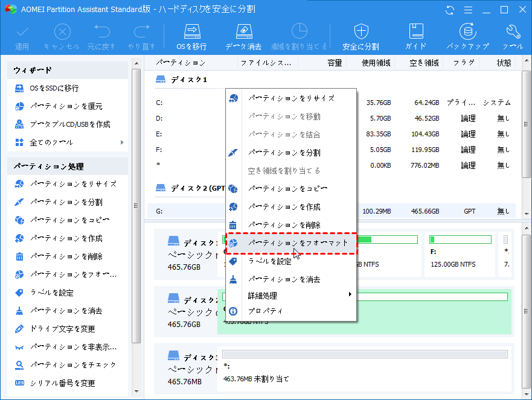This screenshot has width=532, height=400.
Task: Click 463.76MB 未割り当て unallocated block
Action: tap(364, 368)
